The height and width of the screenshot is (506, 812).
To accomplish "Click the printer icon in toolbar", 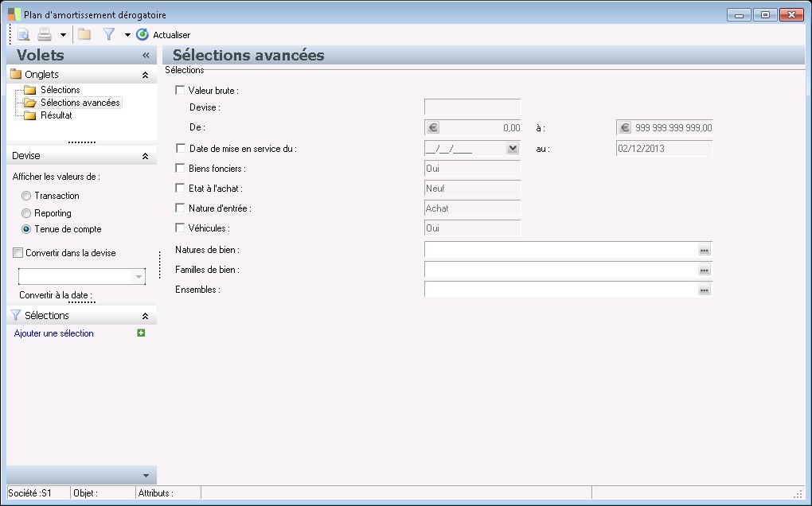I will [45, 35].
